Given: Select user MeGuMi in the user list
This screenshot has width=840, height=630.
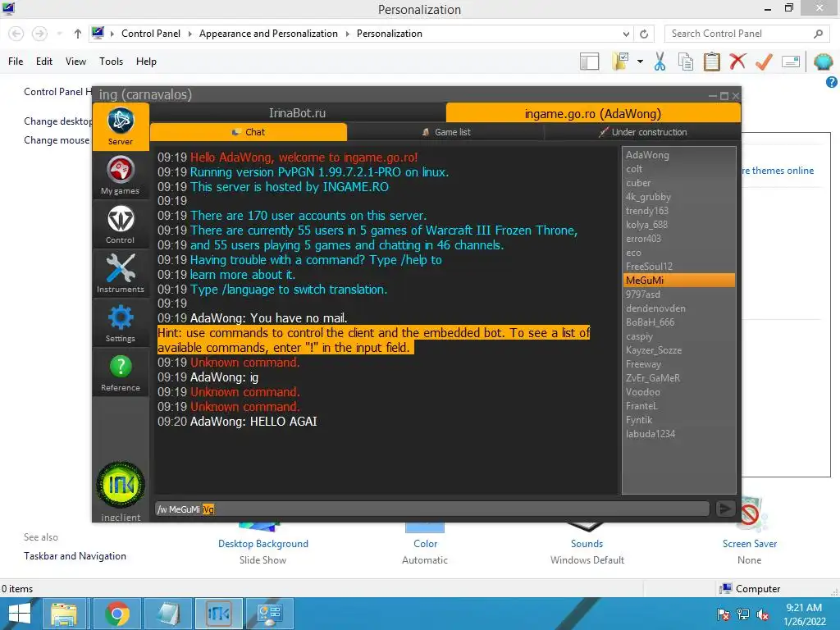Looking at the screenshot, I should tap(678, 281).
